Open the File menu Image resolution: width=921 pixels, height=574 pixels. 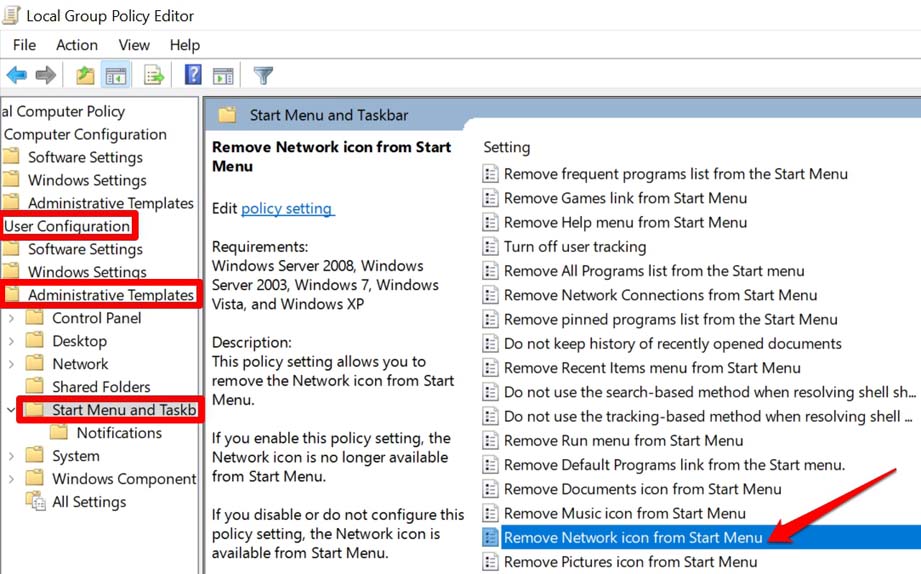(25, 45)
